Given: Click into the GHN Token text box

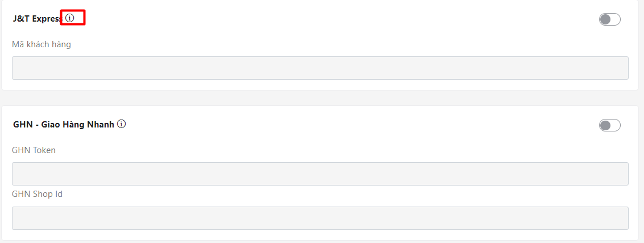Looking at the screenshot, I should pyautogui.click(x=320, y=174).
